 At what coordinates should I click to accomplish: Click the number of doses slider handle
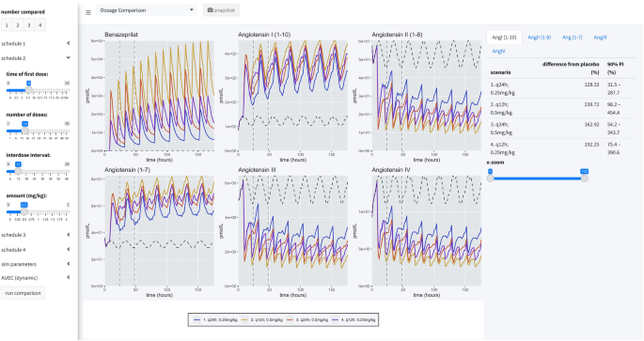[25, 131]
